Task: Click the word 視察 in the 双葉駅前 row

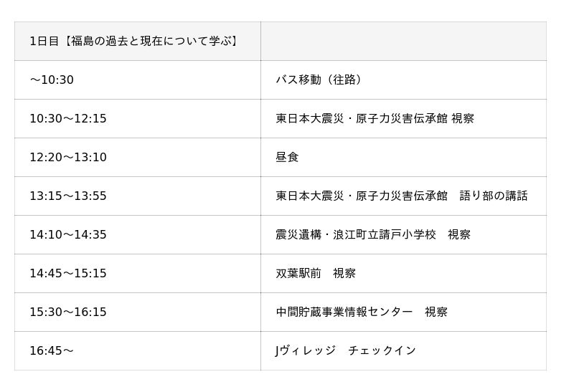Action: tap(344, 274)
